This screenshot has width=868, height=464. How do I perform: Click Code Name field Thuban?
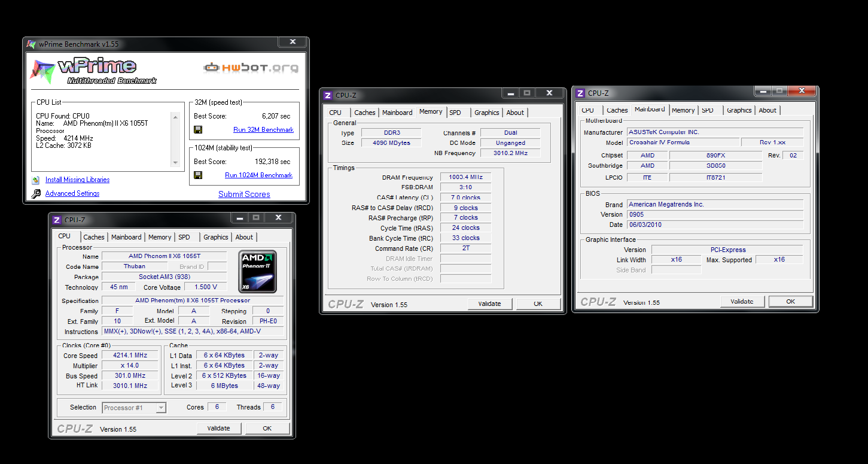[x=135, y=266]
